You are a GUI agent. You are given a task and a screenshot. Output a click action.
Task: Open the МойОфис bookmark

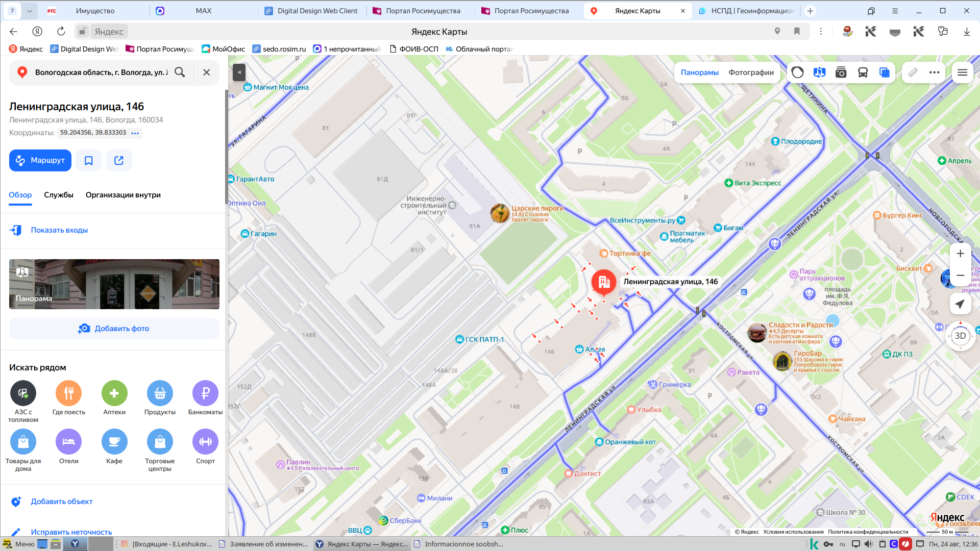point(224,49)
